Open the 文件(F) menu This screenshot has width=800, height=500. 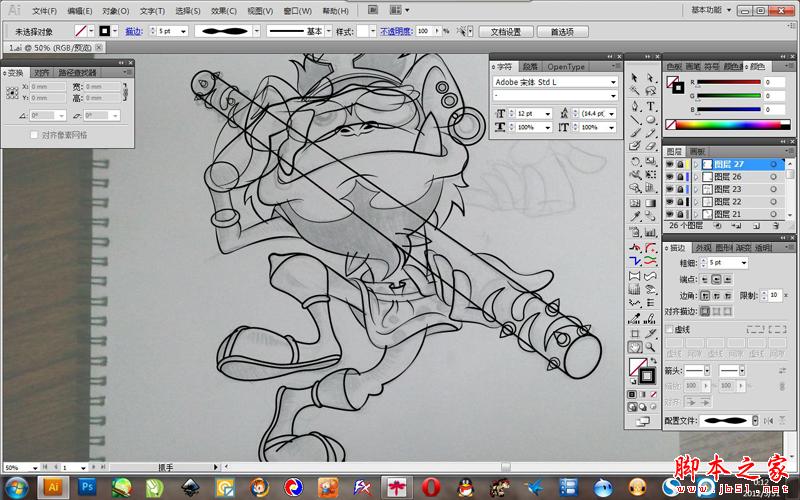pos(44,11)
